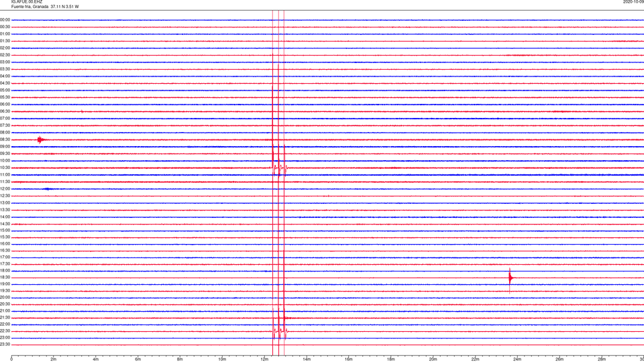Click the 22:00 trace time label
644x362 pixels.
(x=5, y=324)
